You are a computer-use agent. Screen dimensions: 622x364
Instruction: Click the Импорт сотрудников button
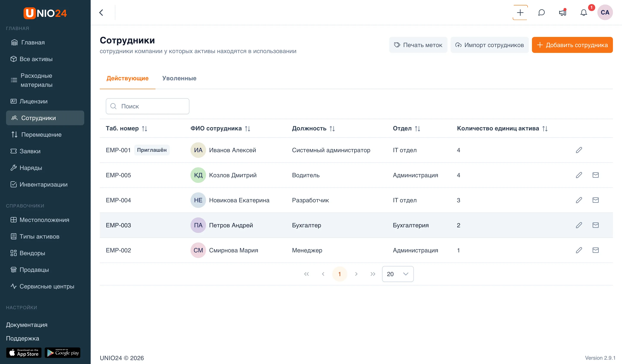point(489,45)
